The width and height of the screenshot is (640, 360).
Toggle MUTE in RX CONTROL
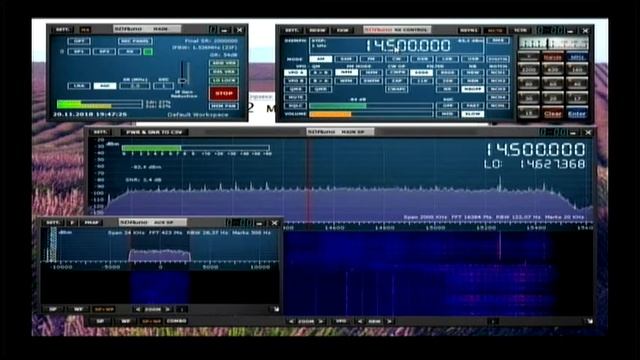(x=295, y=98)
